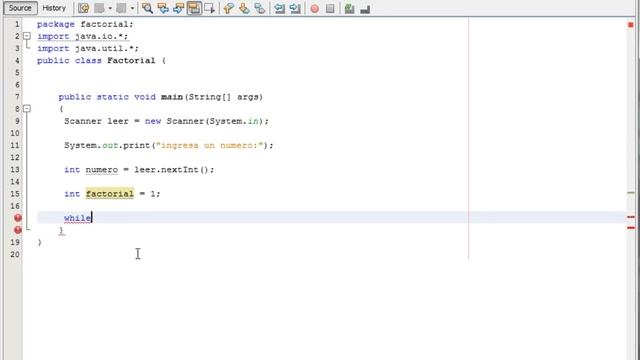This screenshot has width=640, height=360.
Task: Go to previous search occurrence
Action: 163,8
